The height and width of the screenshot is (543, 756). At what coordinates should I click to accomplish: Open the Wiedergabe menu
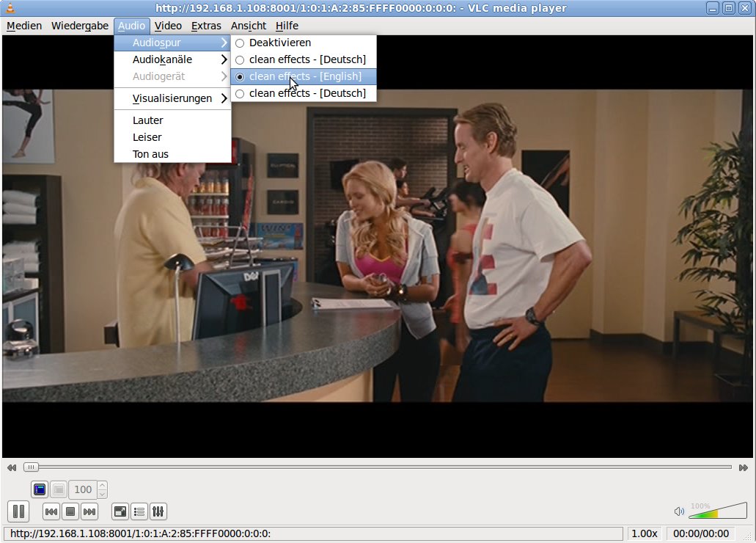[x=79, y=26]
